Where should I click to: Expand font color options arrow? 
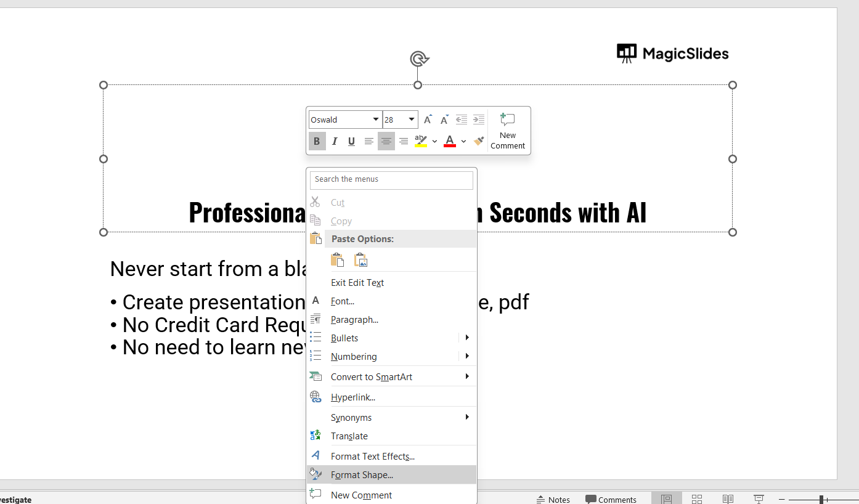coord(463,142)
